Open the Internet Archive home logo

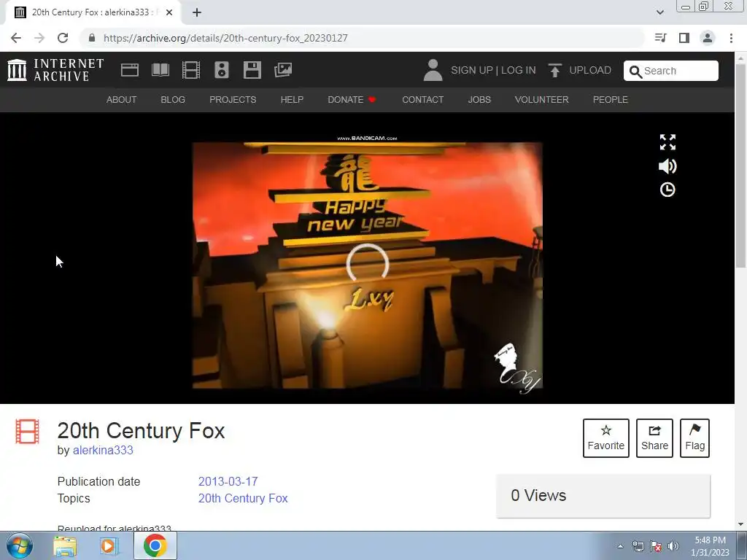pos(55,70)
